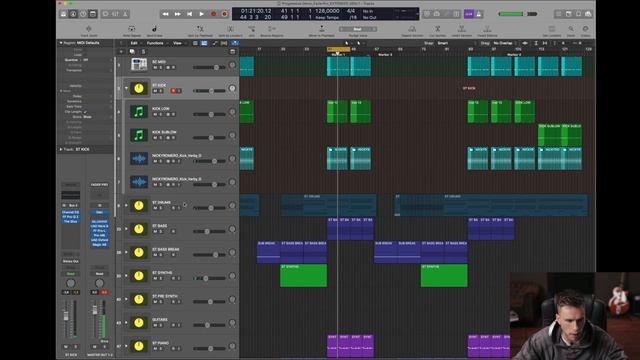Open the Quick Help button
Image resolution: width=640 pixels, height=360 pixels.
coord(83,14)
